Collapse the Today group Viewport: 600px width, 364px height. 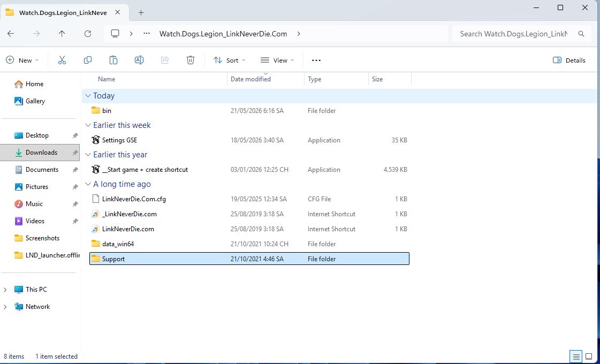88,96
